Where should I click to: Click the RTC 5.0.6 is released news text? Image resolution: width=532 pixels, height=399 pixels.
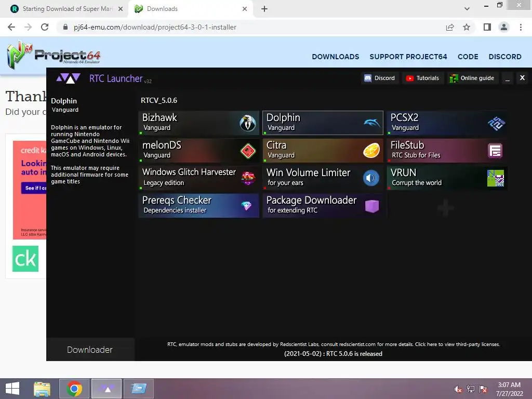pos(333,353)
